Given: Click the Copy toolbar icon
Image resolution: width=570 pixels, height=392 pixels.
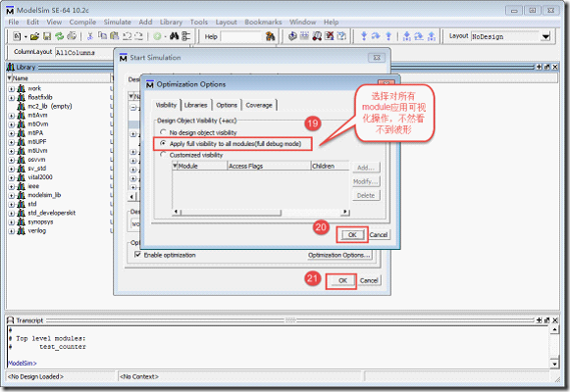Looking at the screenshot, I should tap(102, 36).
